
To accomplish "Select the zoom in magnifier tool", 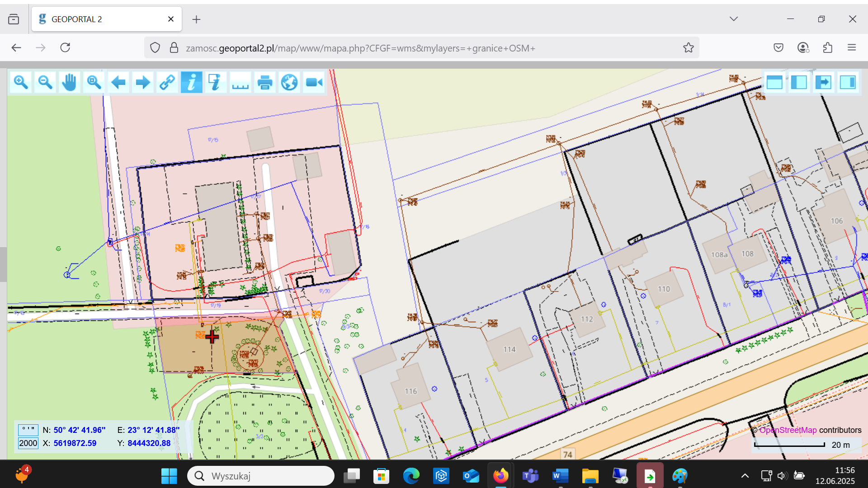I will pos(21,82).
